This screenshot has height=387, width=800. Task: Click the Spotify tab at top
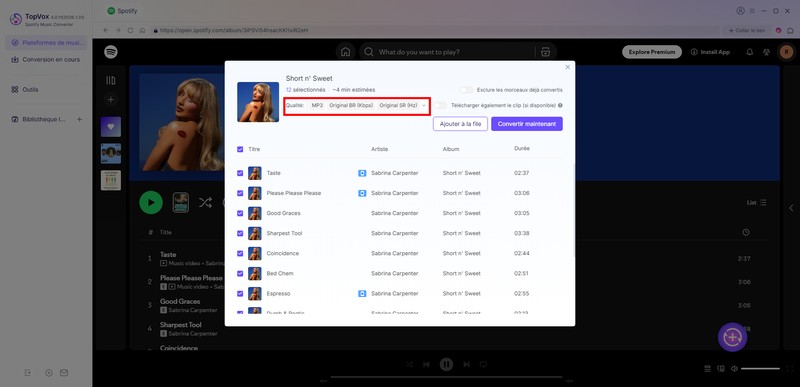click(x=122, y=11)
